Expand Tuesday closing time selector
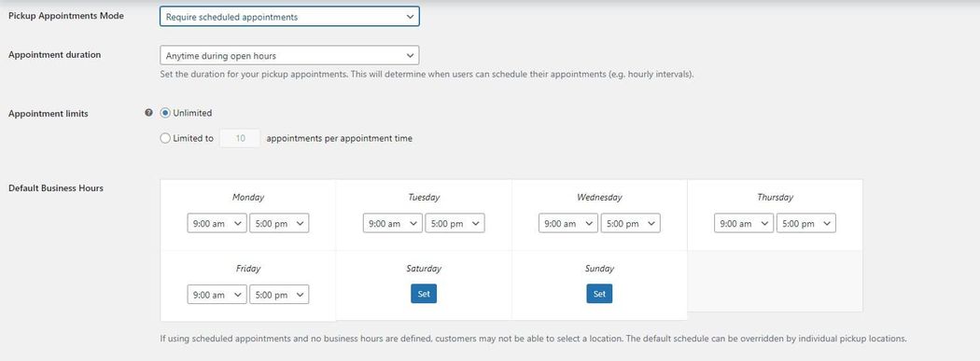980x361 pixels. 455,223
